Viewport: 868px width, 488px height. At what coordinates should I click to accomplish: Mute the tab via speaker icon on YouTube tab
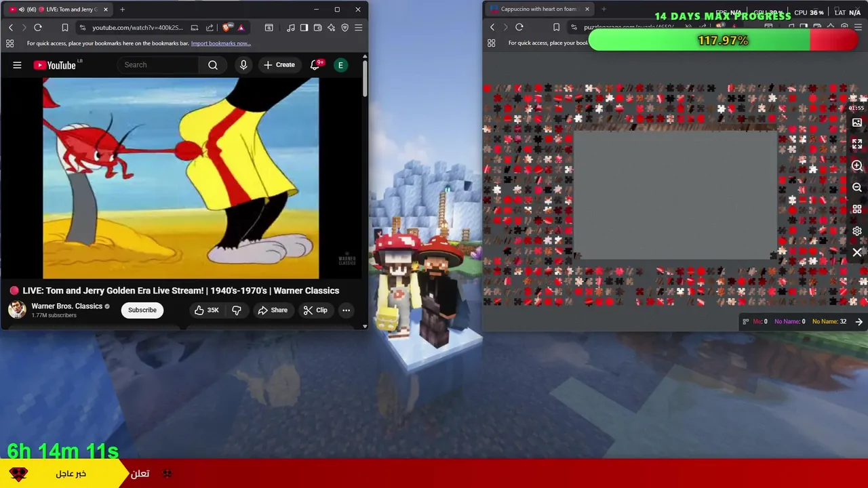click(22, 9)
